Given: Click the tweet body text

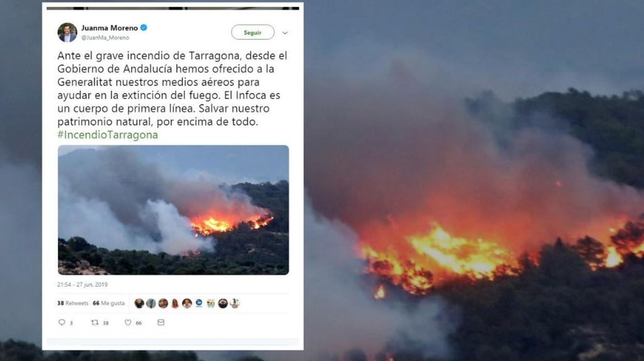Looking at the screenshot, I should (x=172, y=89).
